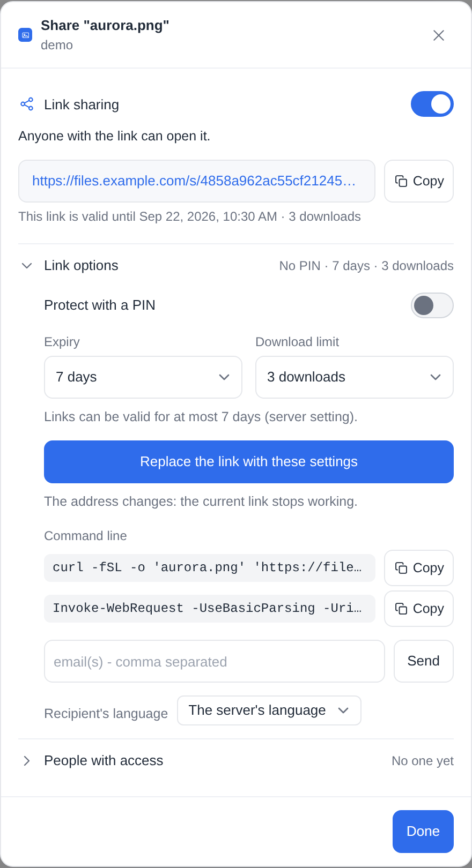This screenshot has height=868, width=472.
Task: Click the share icon beside Link sharing
Action: pos(27,104)
